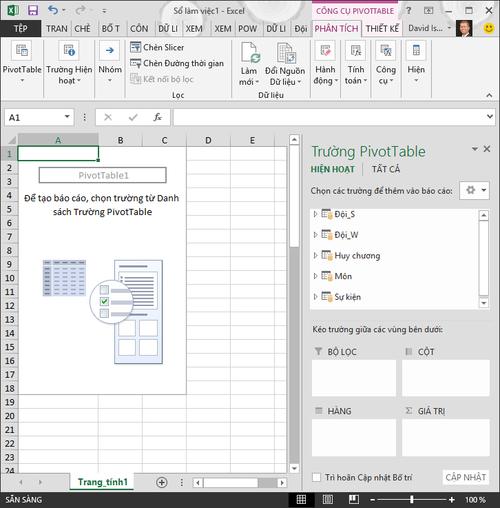Viewport: 500px width, 508px height.
Task: Switch to Page Layout view
Action: click(x=328, y=499)
